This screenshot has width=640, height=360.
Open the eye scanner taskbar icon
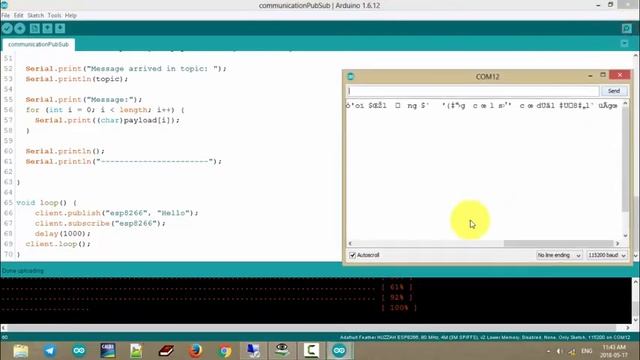click(282, 351)
